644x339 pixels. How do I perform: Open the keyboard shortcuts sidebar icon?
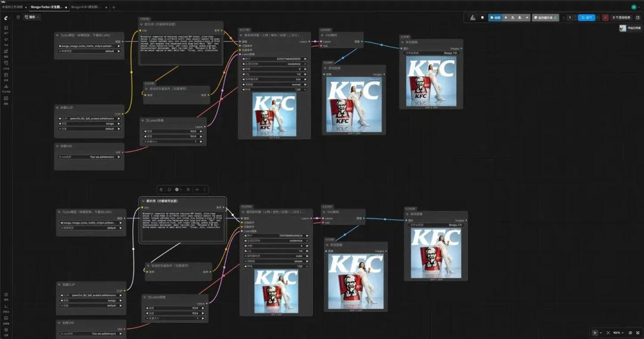[x=6, y=318]
